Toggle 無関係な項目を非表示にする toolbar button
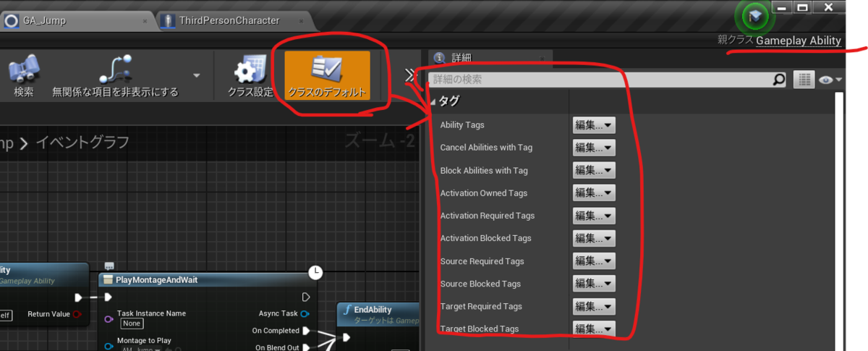The image size is (868, 351). pos(114,75)
